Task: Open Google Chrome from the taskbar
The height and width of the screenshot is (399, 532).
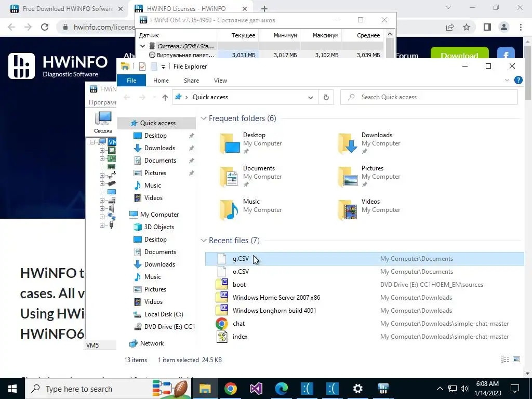Action: [230, 389]
